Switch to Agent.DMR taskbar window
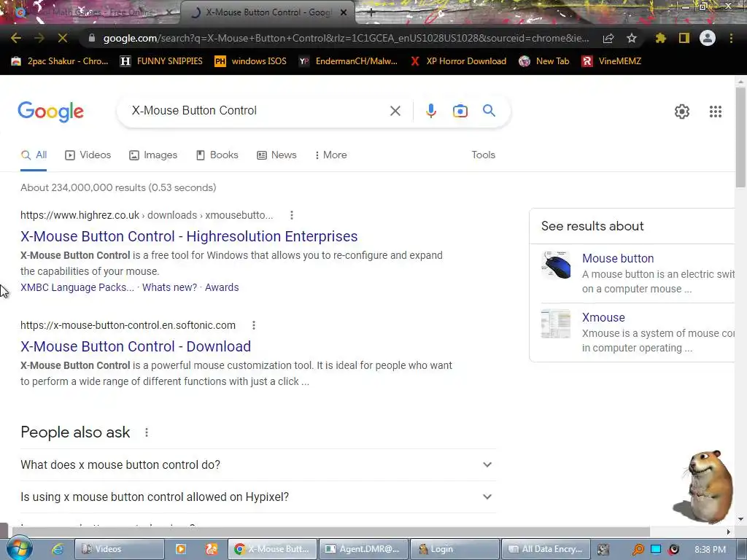The width and height of the screenshot is (747, 560). pos(363,549)
